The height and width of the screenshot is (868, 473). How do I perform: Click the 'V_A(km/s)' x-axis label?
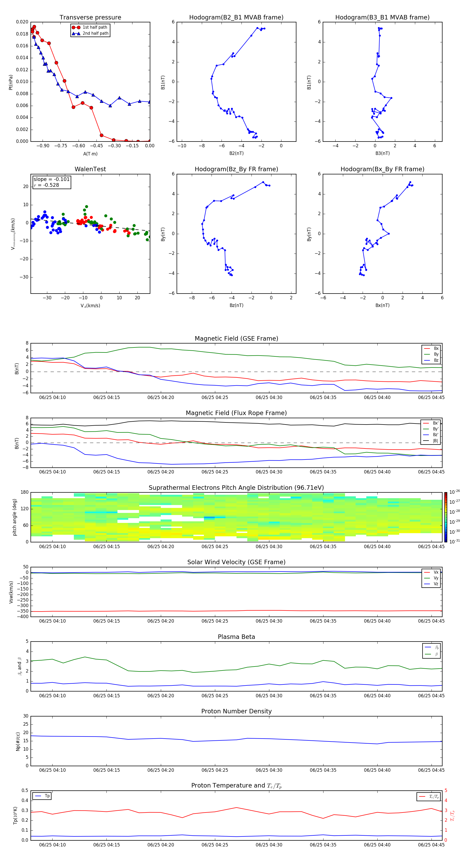tap(90, 306)
